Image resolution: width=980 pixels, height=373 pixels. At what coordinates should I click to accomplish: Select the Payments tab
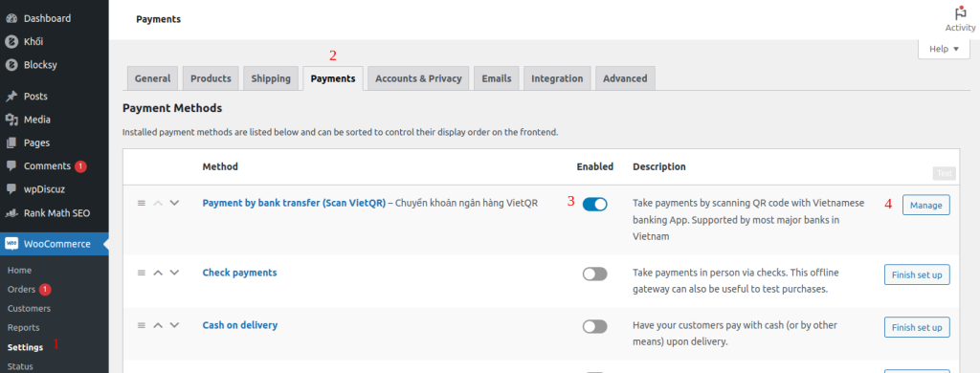tap(333, 78)
